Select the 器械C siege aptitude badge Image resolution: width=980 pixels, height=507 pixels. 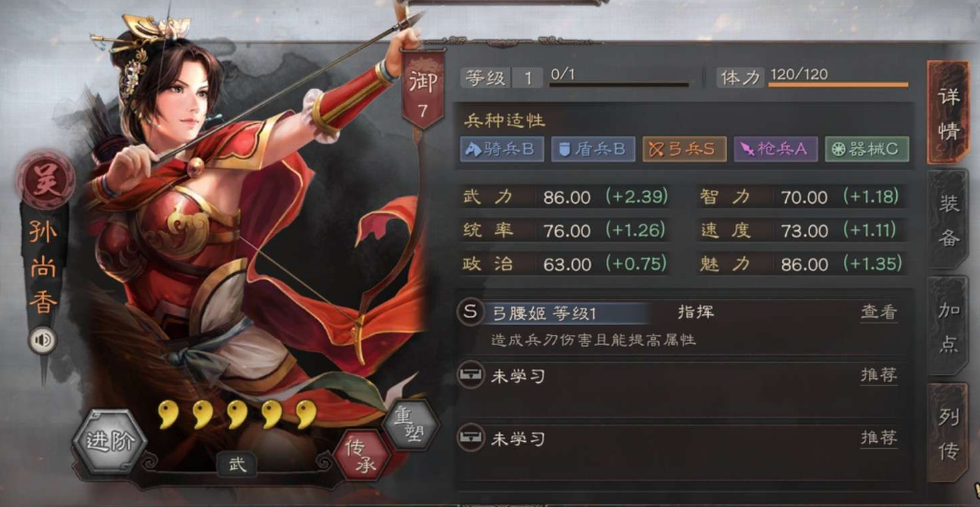click(x=867, y=149)
